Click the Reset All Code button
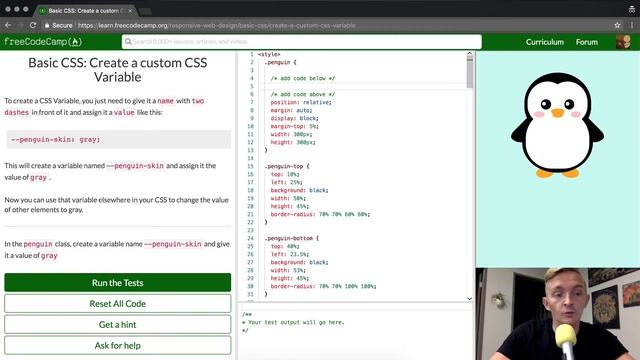Screen dimensions: 640x360 point(118,304)
